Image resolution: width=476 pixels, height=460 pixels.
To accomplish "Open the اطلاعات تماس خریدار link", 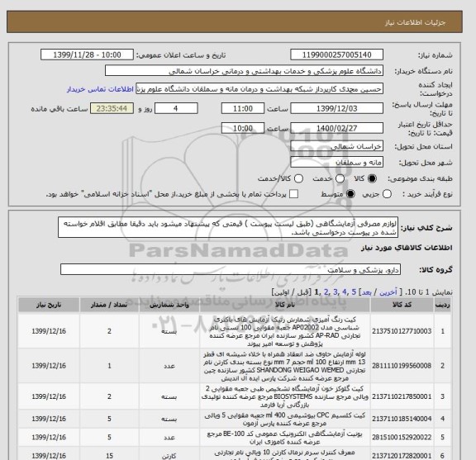I will pos(100,89).
